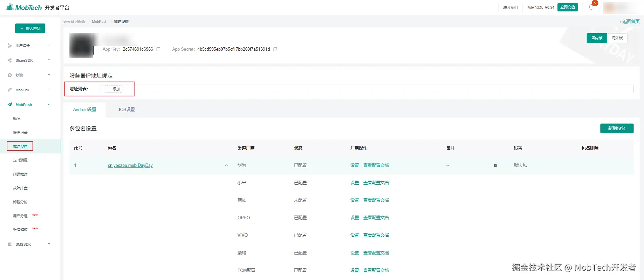Viewport: 644px width, 280px height.
Task: Click the MobTech logo icon
Action: [10, 7]
